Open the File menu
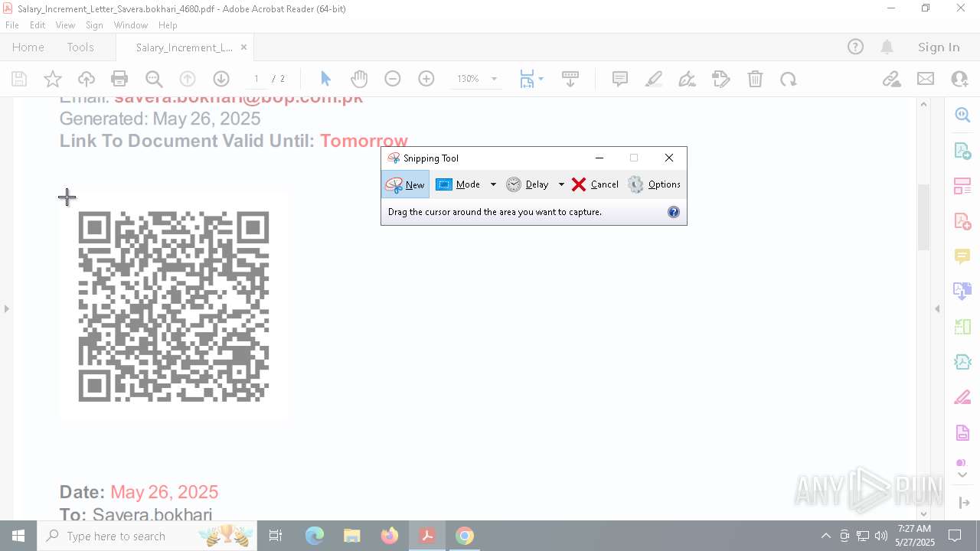Viewport: 980px width, 551px height. pyautogui.click(x=12, y=25)
